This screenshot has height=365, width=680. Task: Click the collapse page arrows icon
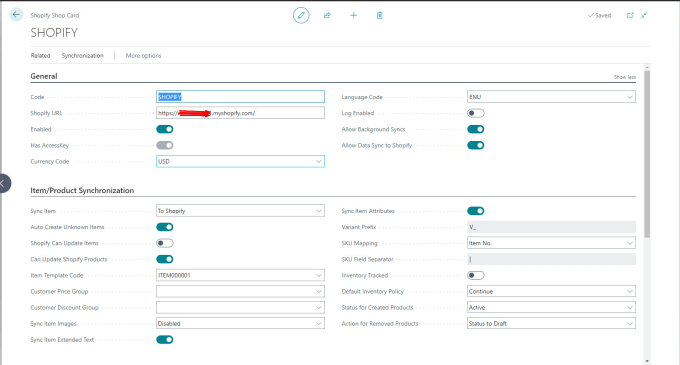coord(644,15)
